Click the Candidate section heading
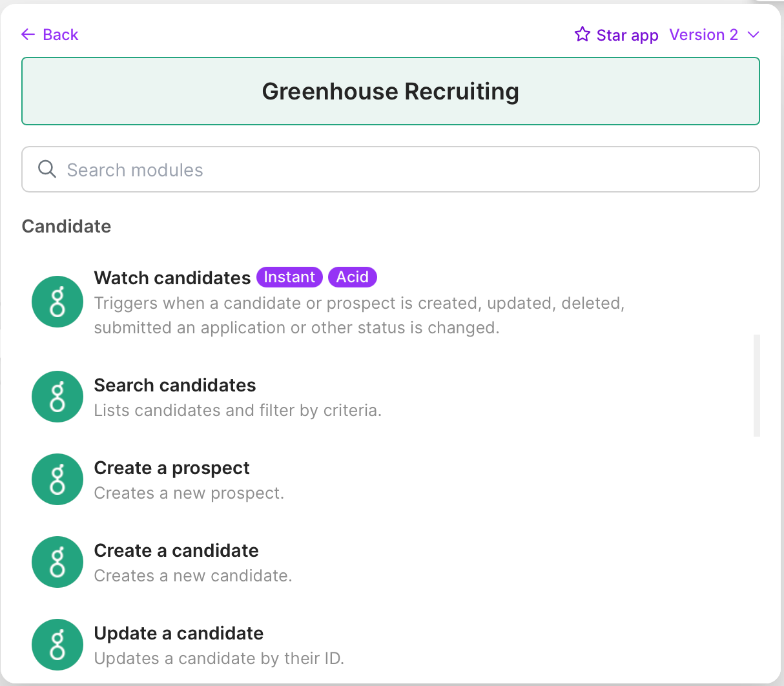The height and width of the screenshot is (686, 784). pyautogui.click(x=67, y=226)
